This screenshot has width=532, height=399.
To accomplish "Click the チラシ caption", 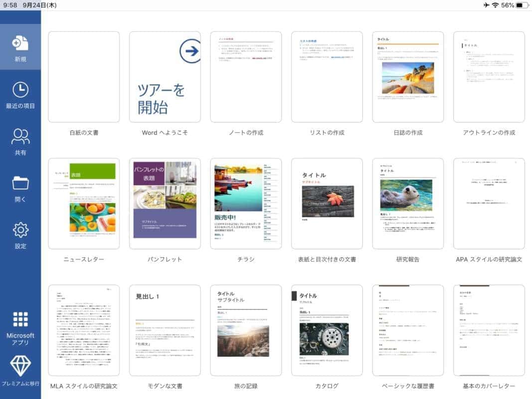I will pyautogui.click(x=246, y=259).
